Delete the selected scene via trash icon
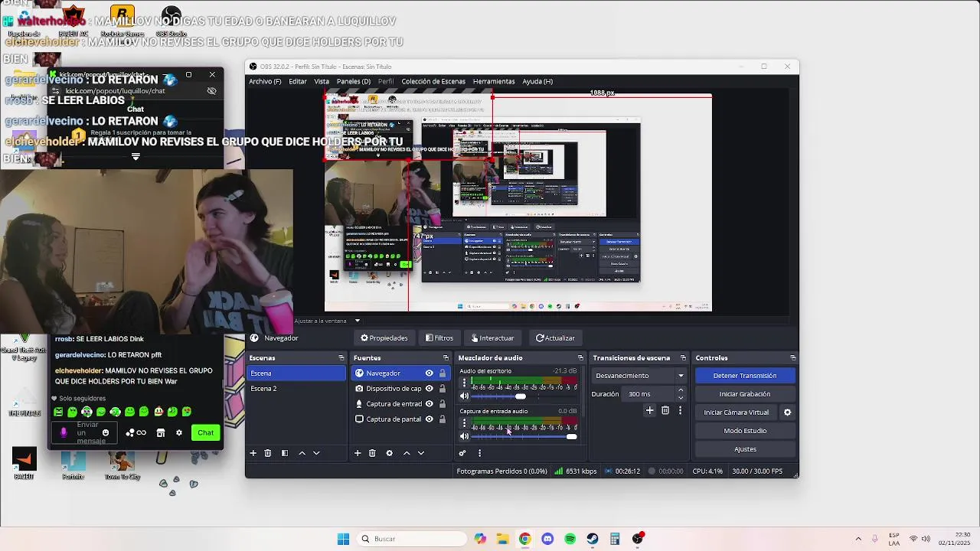980x551 pixels. point(268,453)
